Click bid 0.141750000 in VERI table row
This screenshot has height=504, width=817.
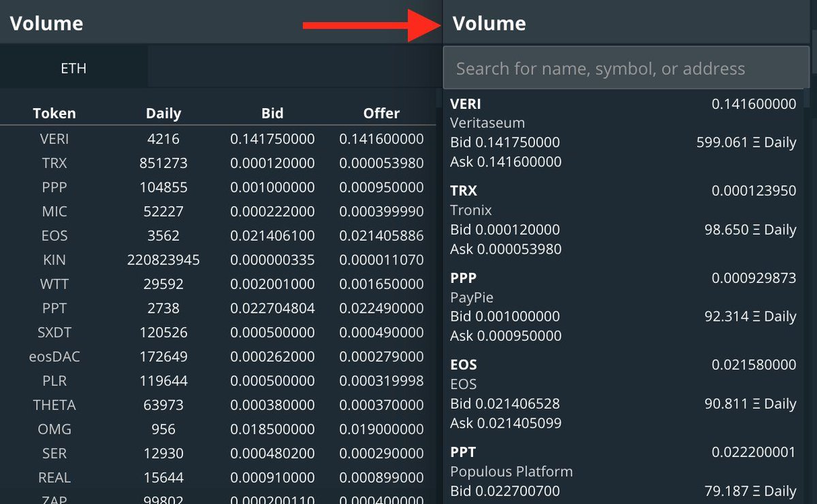272,139
